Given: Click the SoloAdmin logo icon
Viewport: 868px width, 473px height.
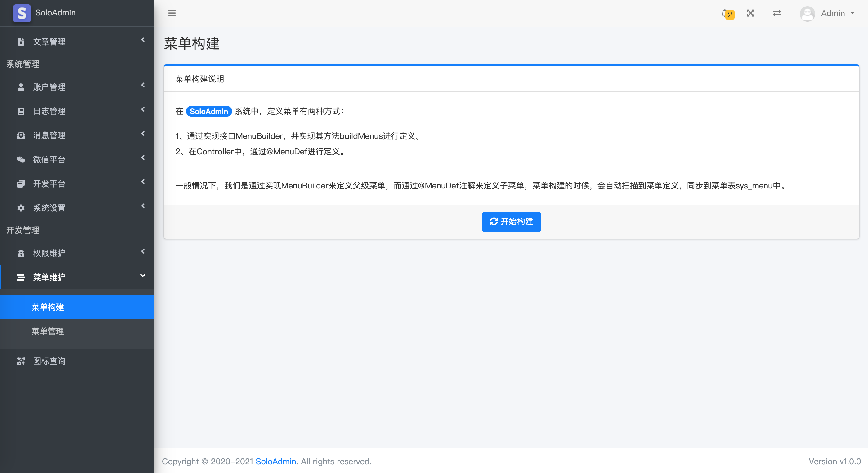Looking at the screenshot, I should coord(22,13).
